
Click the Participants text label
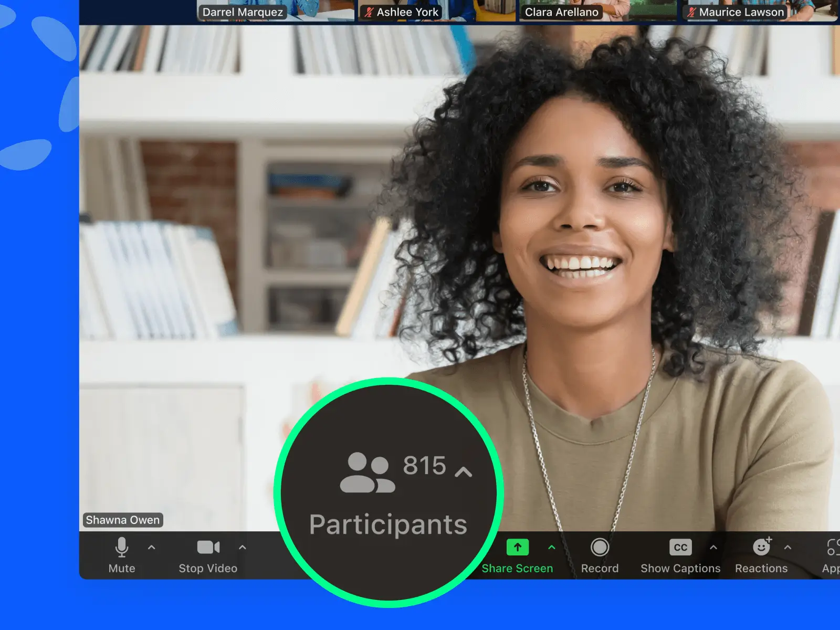388,524
